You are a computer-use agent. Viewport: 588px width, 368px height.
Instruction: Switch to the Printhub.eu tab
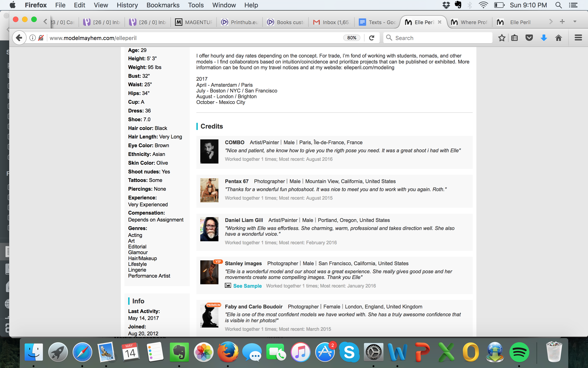[x=240, y=22]
